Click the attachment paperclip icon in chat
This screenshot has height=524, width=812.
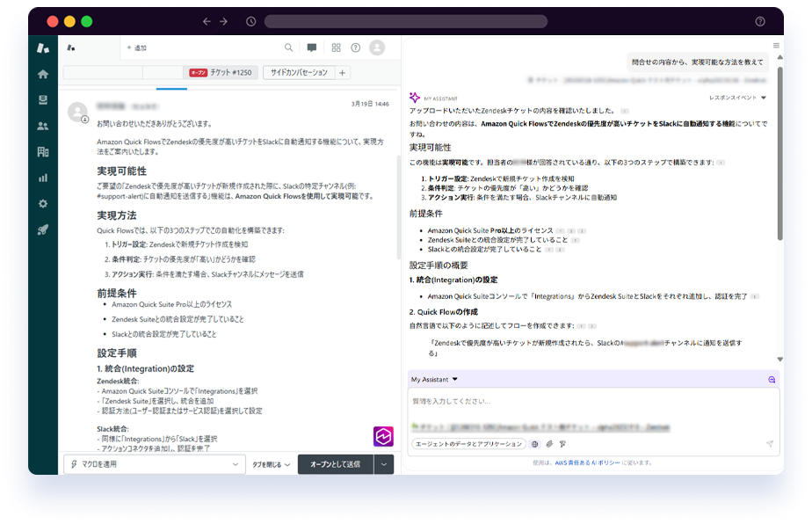(549, 444)
